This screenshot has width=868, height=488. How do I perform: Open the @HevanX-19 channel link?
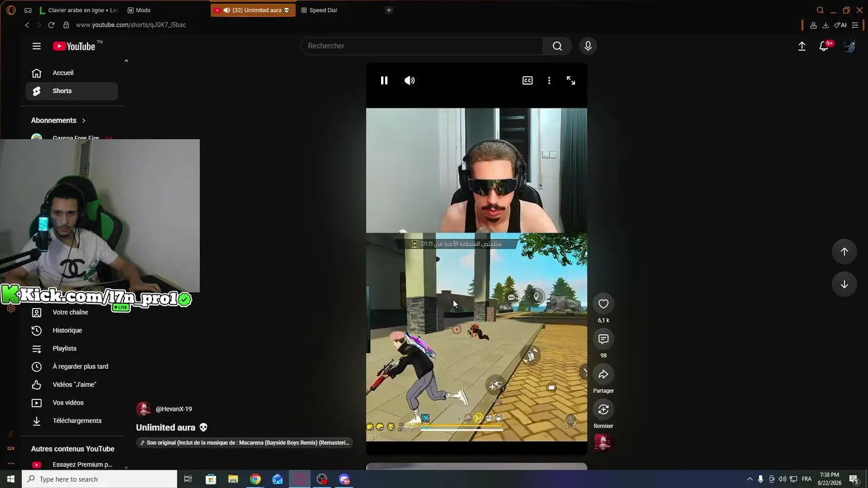tap(174, 409)
